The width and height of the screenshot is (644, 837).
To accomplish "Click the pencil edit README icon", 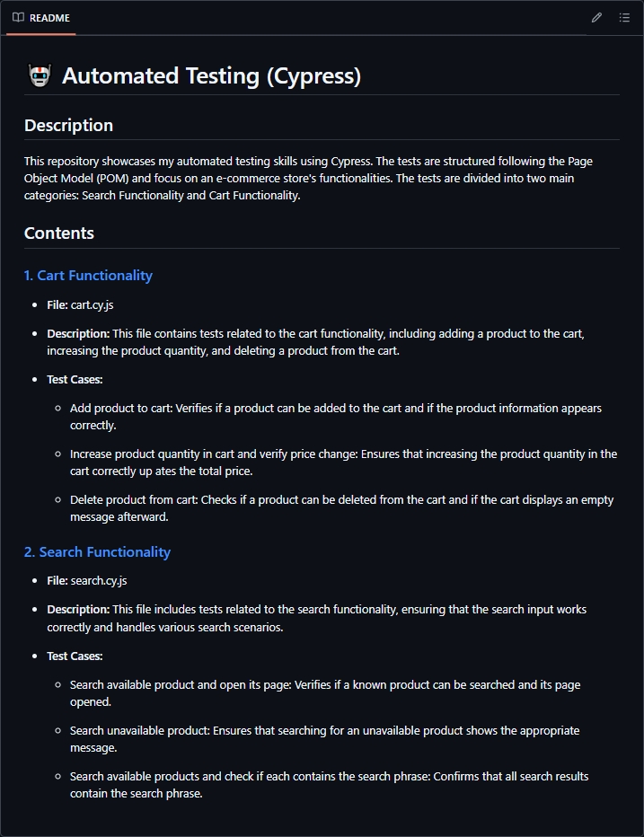I will (596, 18).
